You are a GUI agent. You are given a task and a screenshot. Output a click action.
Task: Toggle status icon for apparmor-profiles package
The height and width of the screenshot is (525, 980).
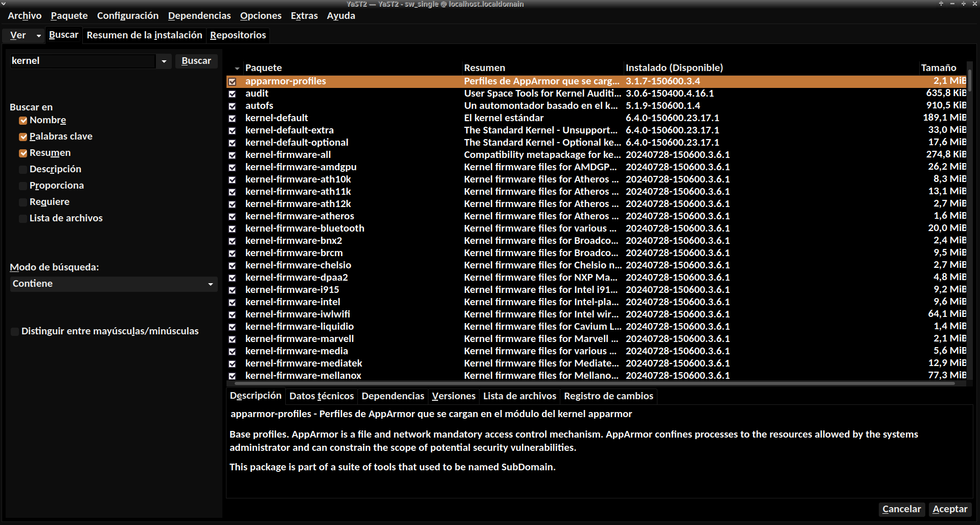tap(232, 81)
